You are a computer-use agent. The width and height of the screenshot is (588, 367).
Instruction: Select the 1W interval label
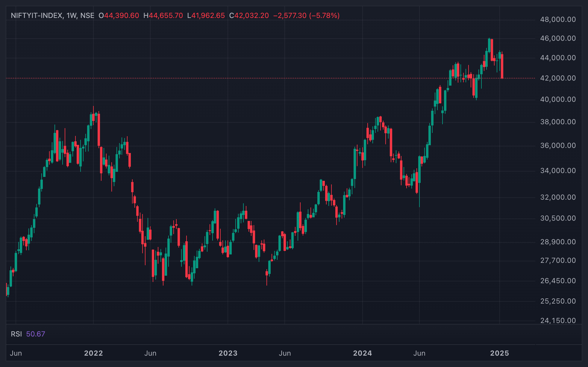pos(72,16)
